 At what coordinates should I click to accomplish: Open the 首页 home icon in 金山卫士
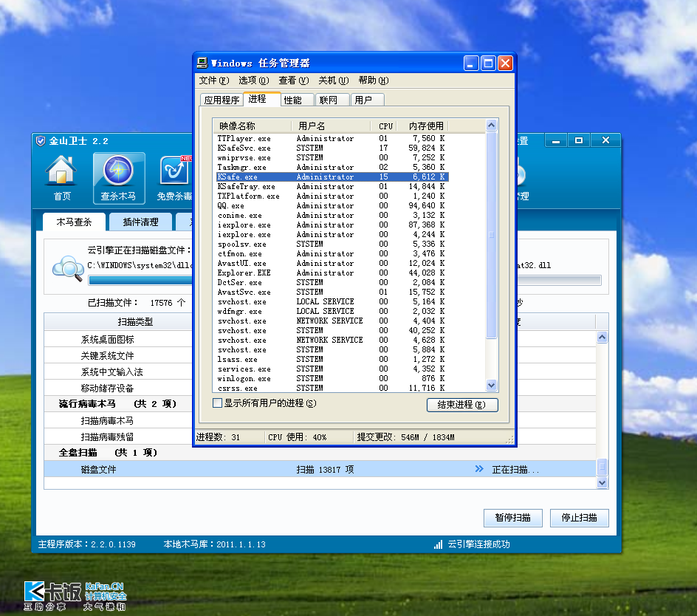62,178
